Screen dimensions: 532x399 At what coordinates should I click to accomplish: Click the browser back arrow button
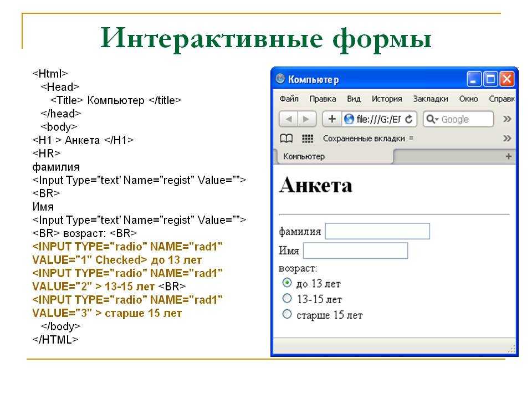click(289, 119)
